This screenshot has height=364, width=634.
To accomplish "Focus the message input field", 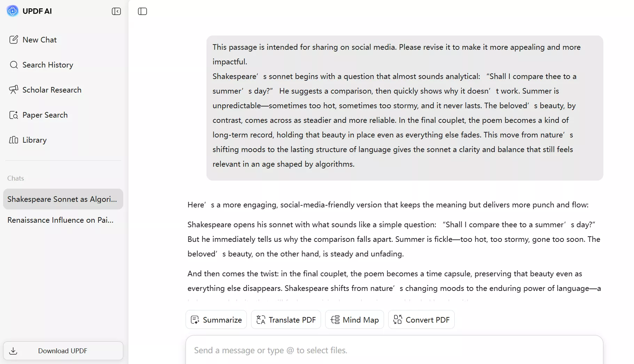I will tap(393, 350).
